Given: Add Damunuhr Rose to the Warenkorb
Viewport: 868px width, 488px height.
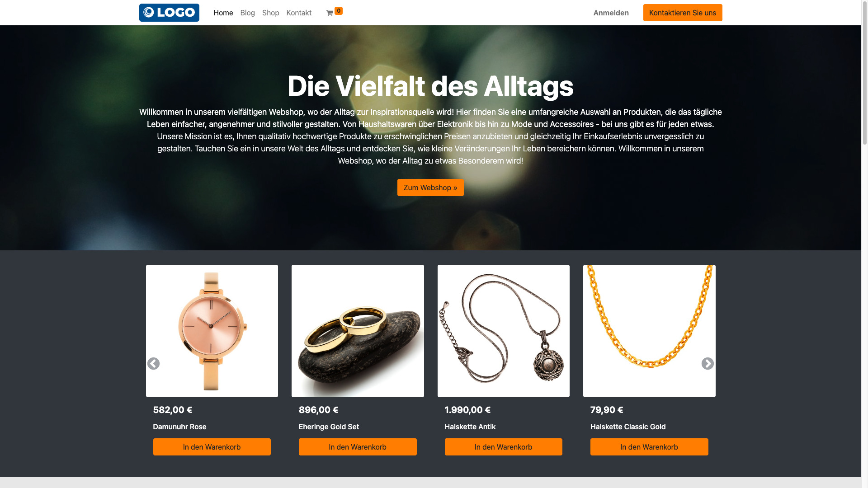Looking at the screenshot, I should point(212,447).
